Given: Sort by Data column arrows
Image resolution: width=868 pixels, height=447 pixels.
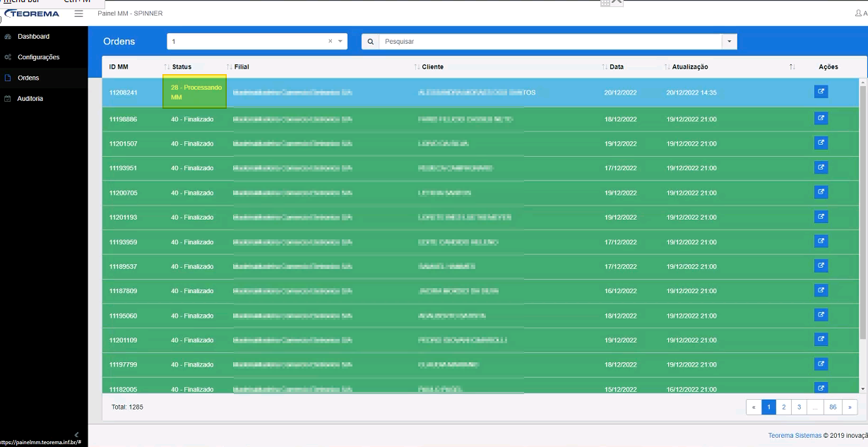Looking at the screenshot, I should (667, 67).
